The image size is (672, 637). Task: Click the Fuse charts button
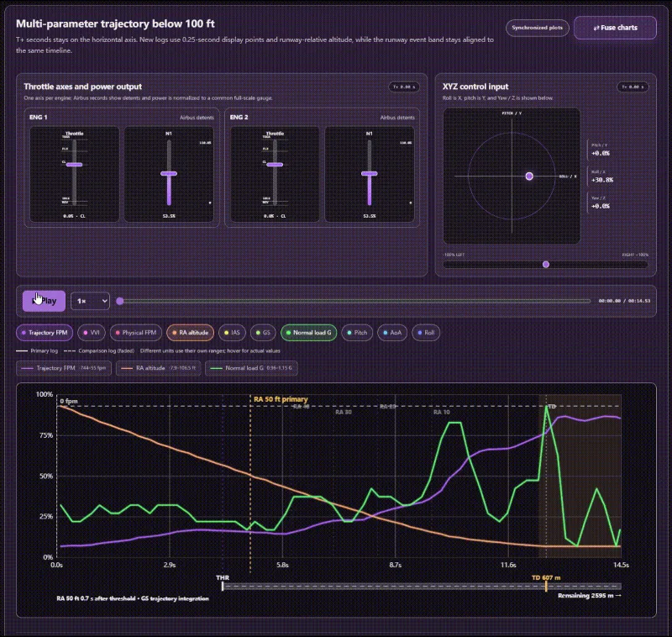coord(615,28)
